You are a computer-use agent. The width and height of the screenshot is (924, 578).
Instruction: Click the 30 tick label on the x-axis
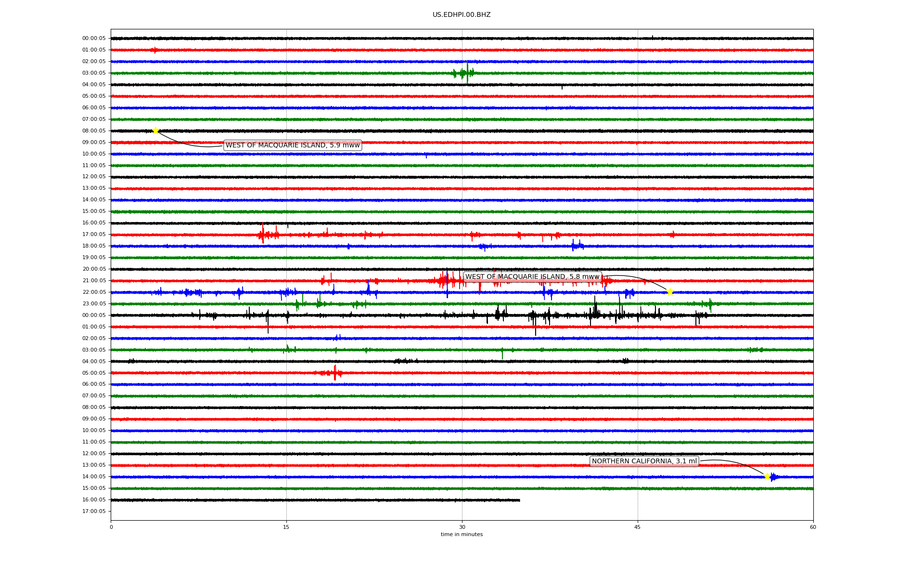462,527
